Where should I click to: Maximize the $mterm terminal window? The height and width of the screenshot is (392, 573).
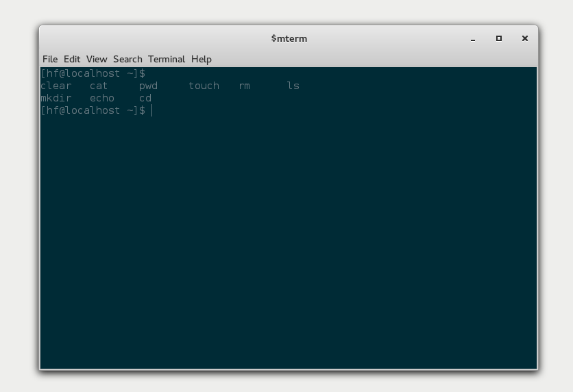click(x=499, y=38)
